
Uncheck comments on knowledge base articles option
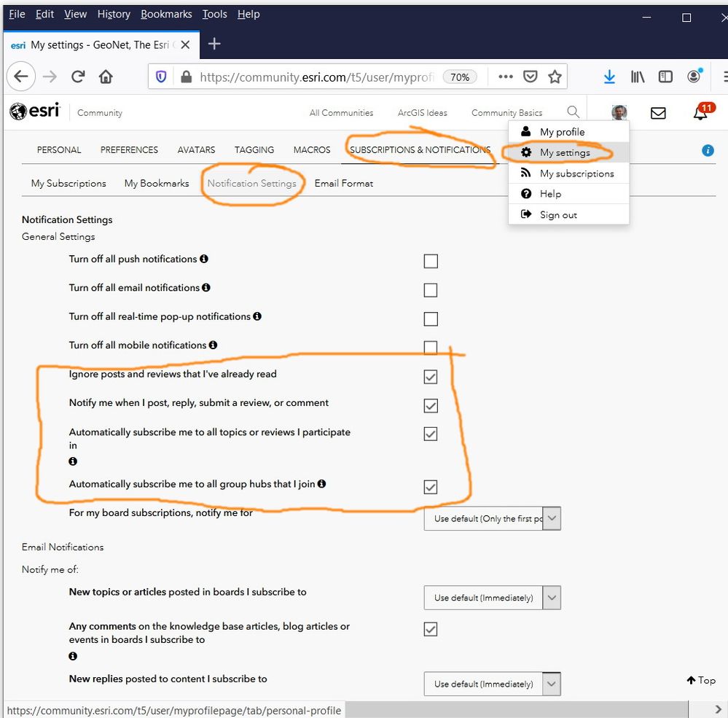431,629
